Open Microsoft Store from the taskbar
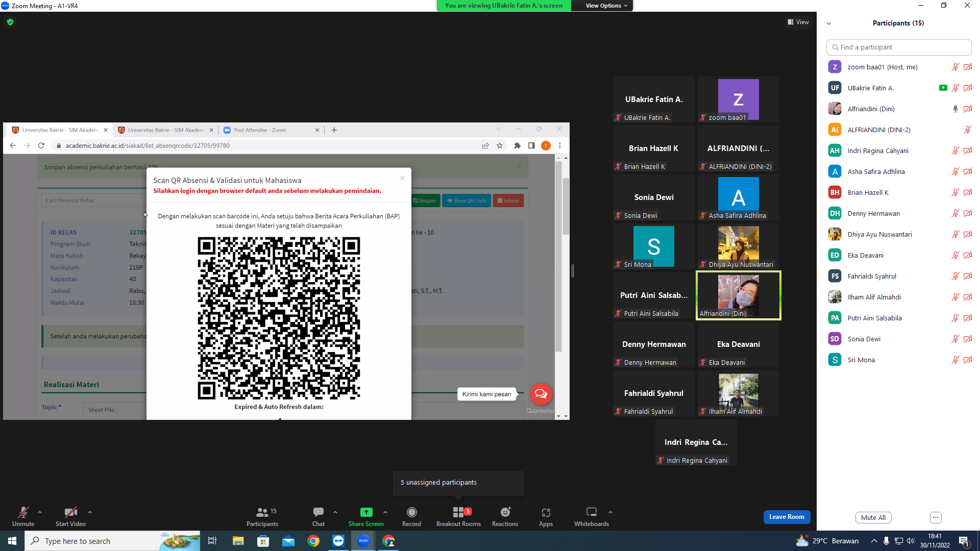This screenshot has height=551, width=980. click(263, 541)
